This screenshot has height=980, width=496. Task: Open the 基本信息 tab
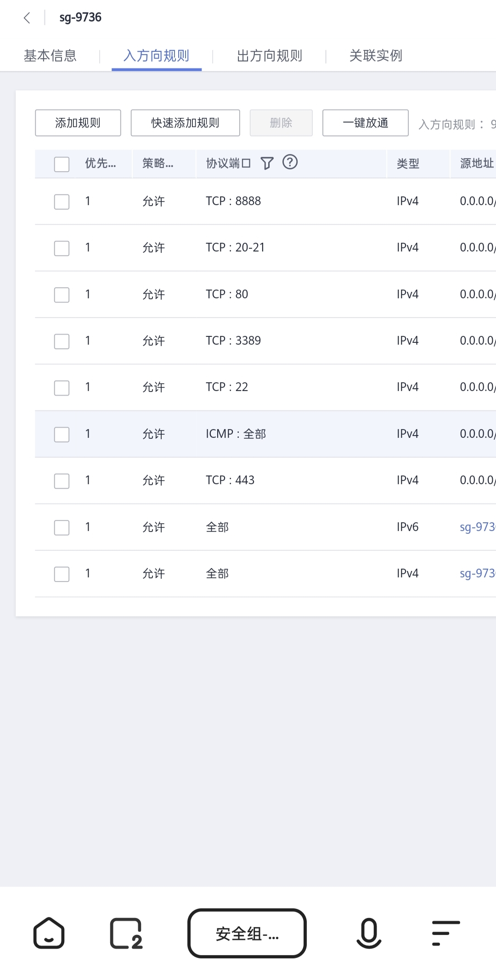tap(50, 56)
